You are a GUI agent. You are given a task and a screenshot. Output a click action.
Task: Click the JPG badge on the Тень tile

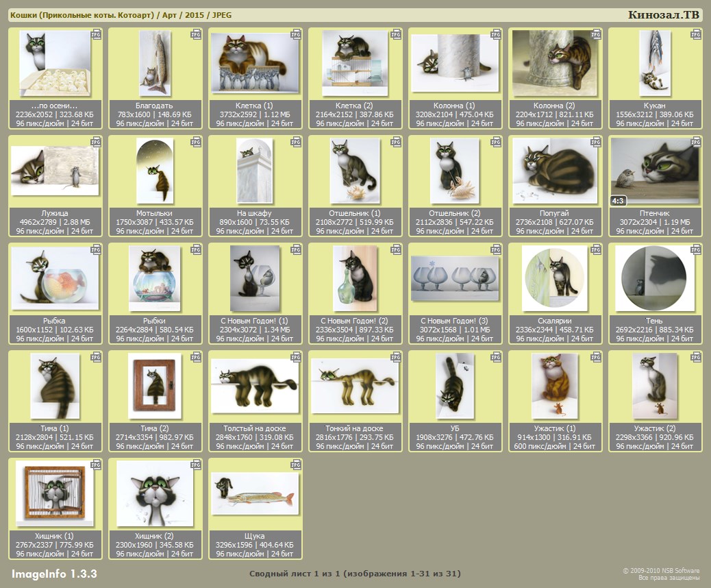click(x=696, y=249)
